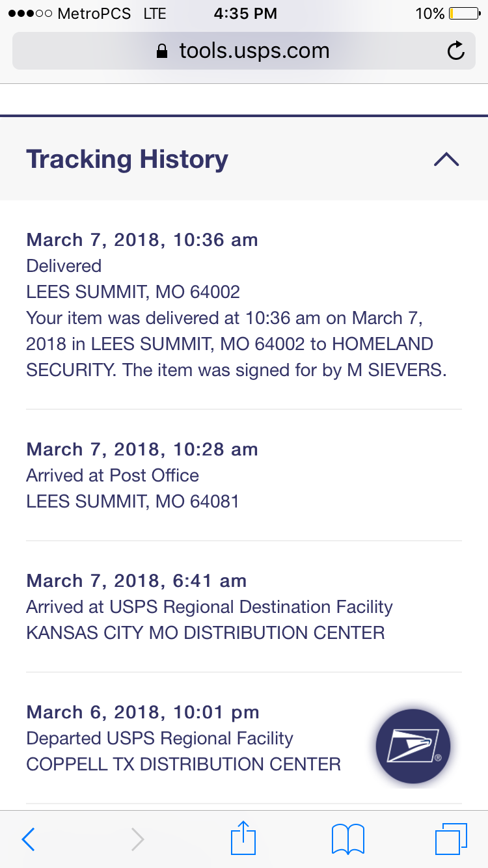Open the Safari share sheet
488x868 pixels.
pos(244,838)
